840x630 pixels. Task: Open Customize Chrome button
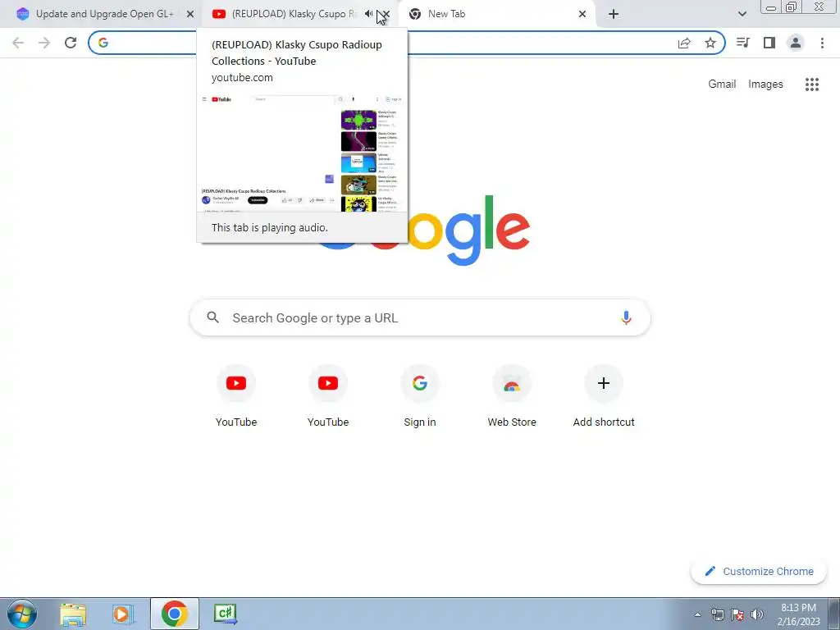tap(759, 571)
